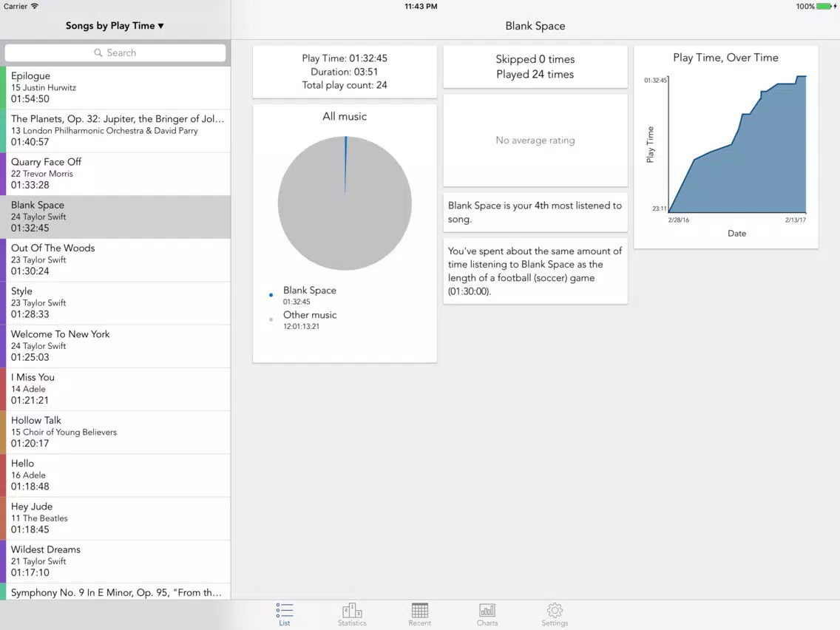
Task: Click the search magnifier icon
Action: click(x=98, y=52)
